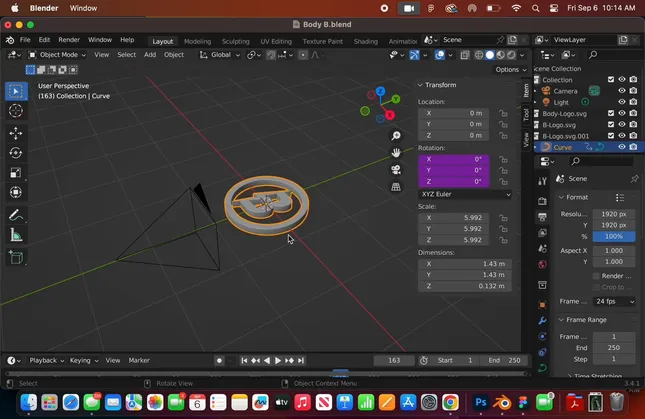
Task: Open the Keying popover
Action: 84,361
